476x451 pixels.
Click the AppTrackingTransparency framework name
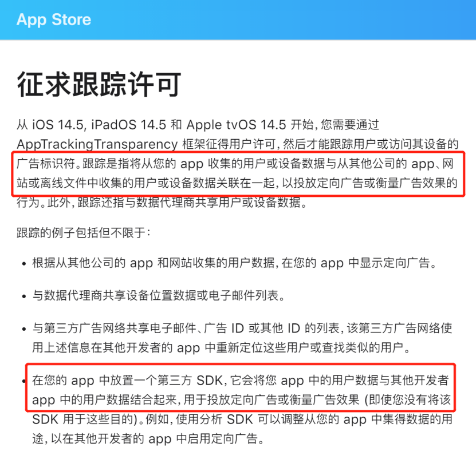click(97, 144)
